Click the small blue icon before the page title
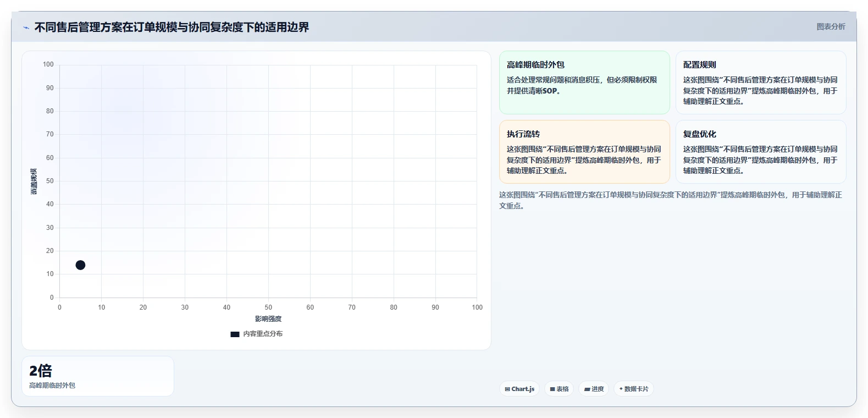The height and width of the screenshot is (418, 868). pyautogui.click(x=26, y=28)
